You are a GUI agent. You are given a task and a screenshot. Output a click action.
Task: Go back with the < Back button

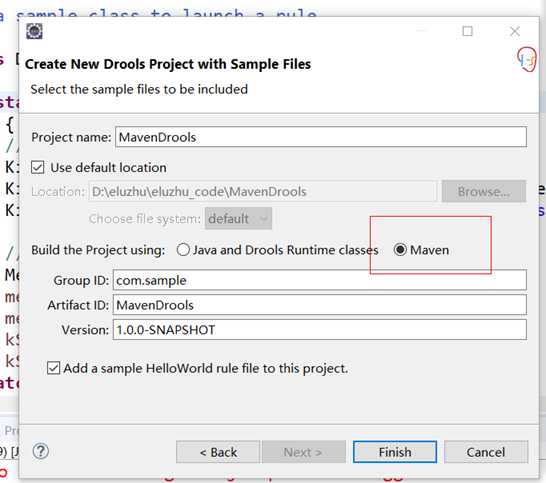click(218, 452)
